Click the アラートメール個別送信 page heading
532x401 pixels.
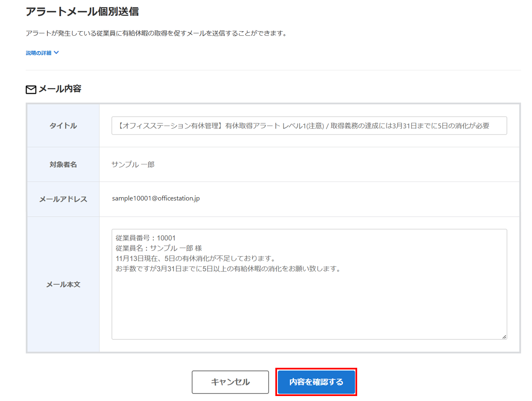click(82, 12)
